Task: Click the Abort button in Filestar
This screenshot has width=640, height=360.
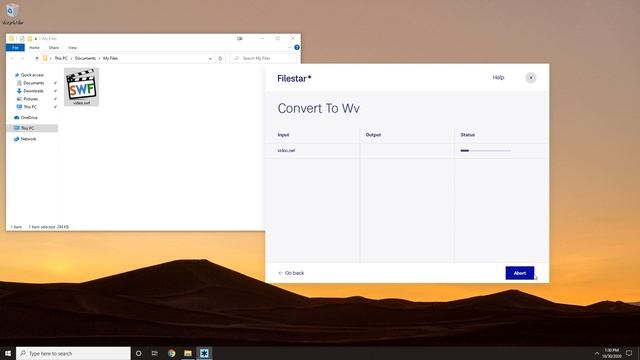Action: [x=520, y=273]
